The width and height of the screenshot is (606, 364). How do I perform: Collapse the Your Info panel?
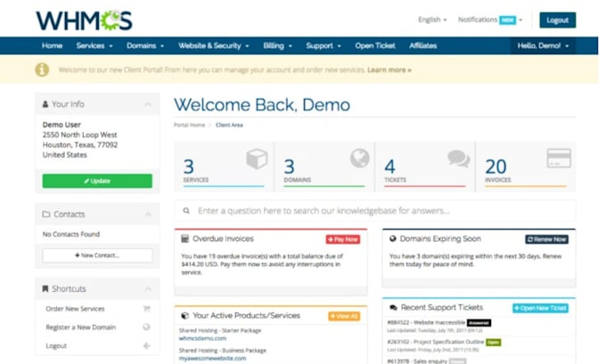pyautogui.click(x=148, y=104)
